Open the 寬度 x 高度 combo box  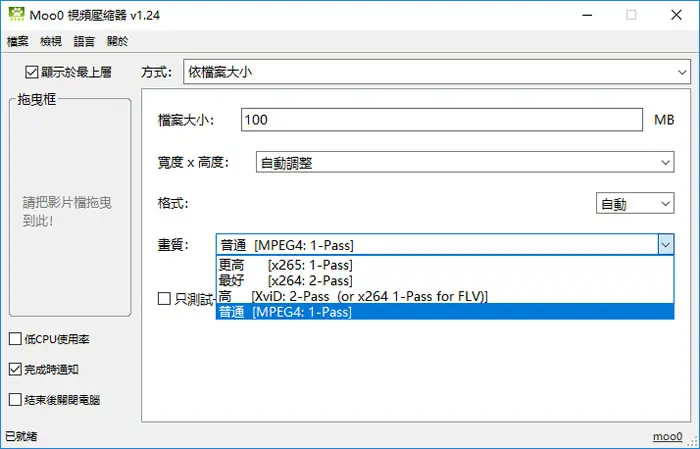465,162
